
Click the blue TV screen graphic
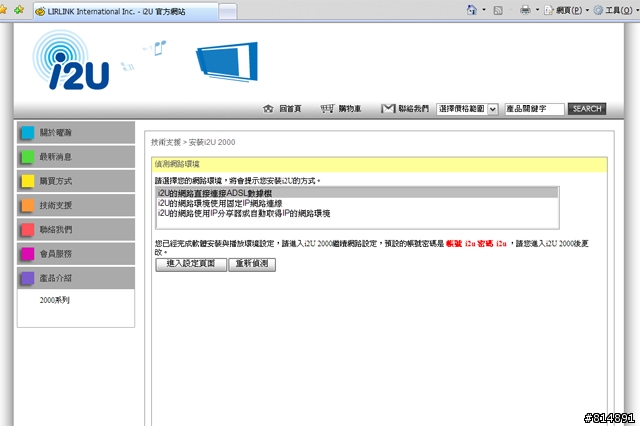point(227,61)
